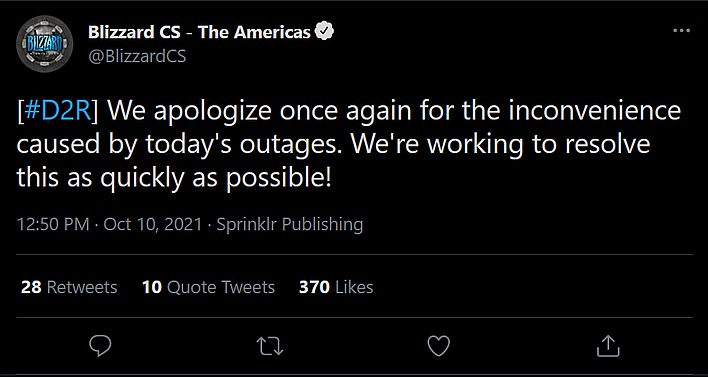
Task: Like the tweet with heart icon
Action: 438,345
